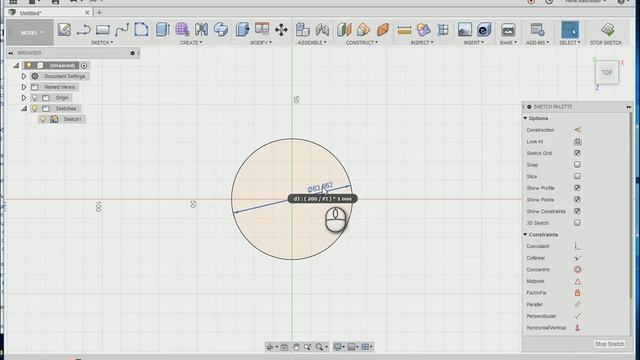The image size is (640, 360).
Task: Select the blue Sweep/Revolve icon in Create
Action: [221, 30]
